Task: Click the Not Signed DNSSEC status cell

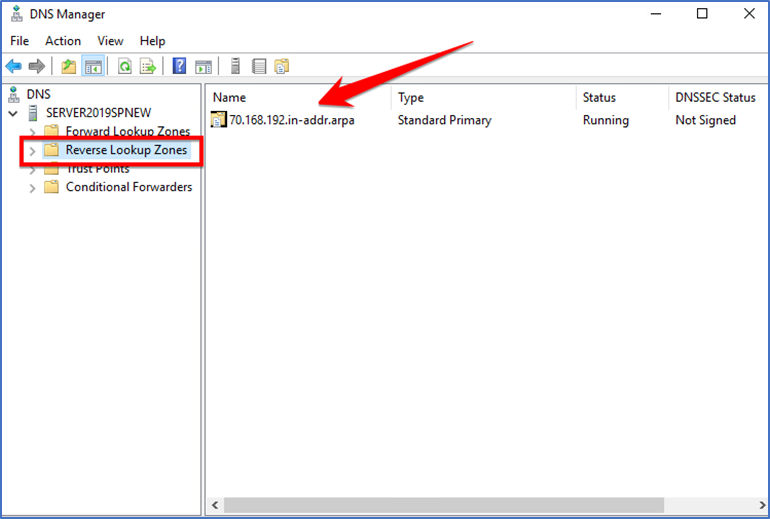Action: (705, 120)
